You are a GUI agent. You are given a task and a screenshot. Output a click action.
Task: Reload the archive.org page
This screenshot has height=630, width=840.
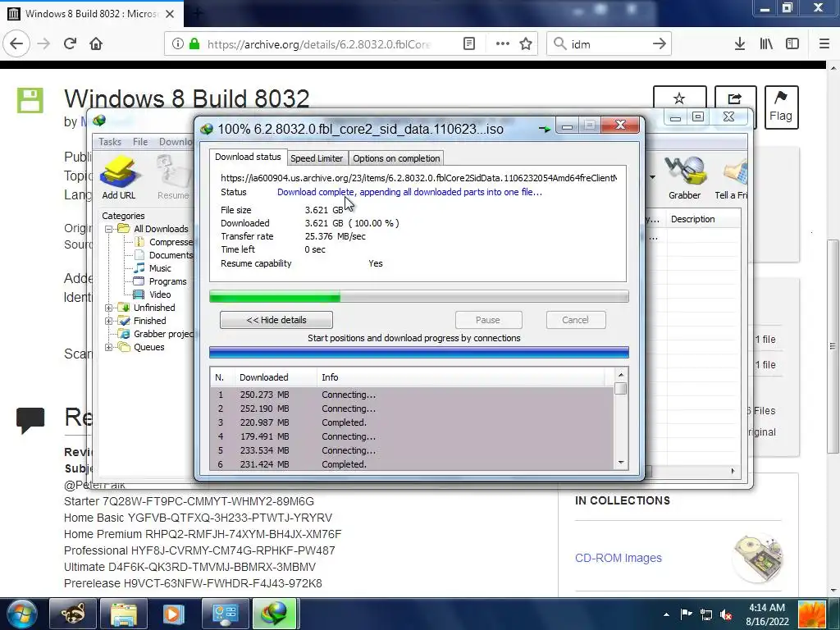point(70,44)
